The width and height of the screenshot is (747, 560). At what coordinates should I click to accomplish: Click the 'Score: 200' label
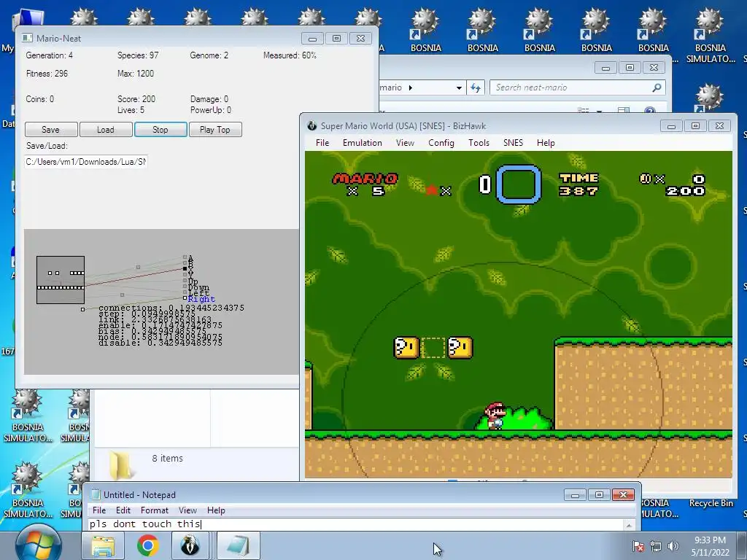tap(136, 99)
